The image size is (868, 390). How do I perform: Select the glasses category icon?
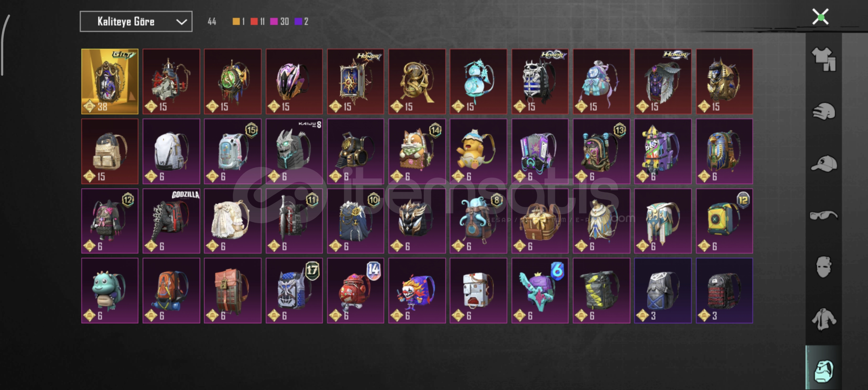[824, 216]
